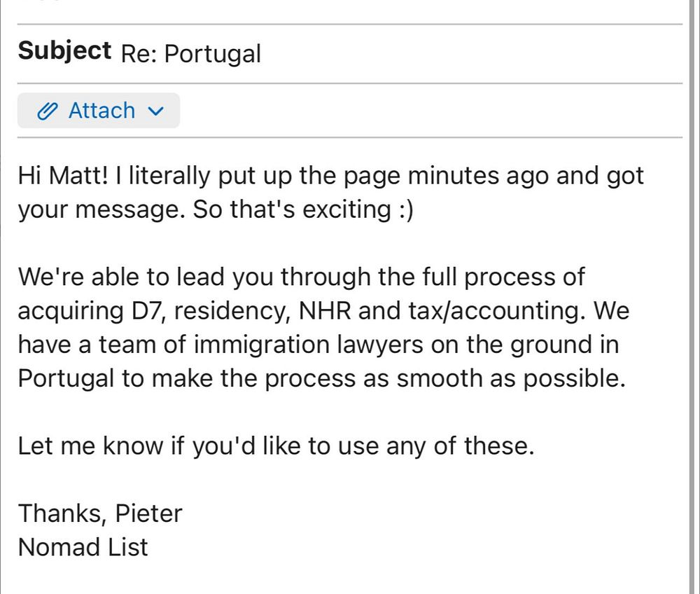Click the bold Subject label
This screenshot has height=594, width=700.
pyautogui.click(x=64, y=51)
